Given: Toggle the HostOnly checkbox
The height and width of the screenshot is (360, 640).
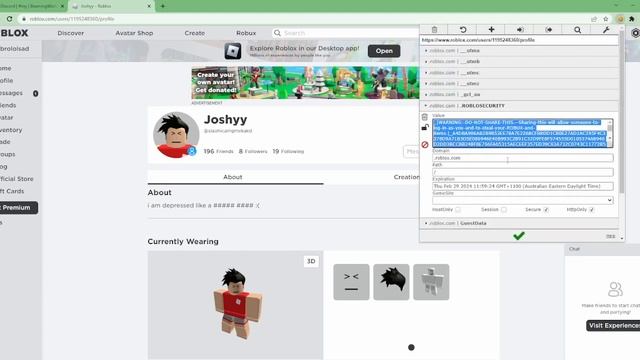Looking at the screenshot, I should tap(458, 210).
